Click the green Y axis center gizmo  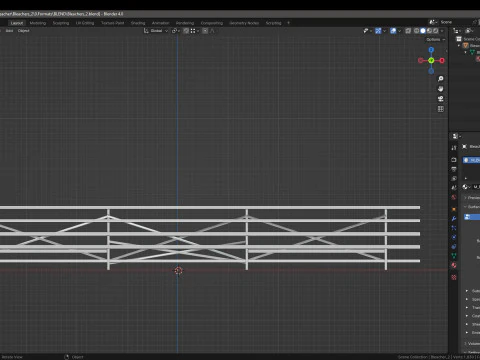point(431,60)
